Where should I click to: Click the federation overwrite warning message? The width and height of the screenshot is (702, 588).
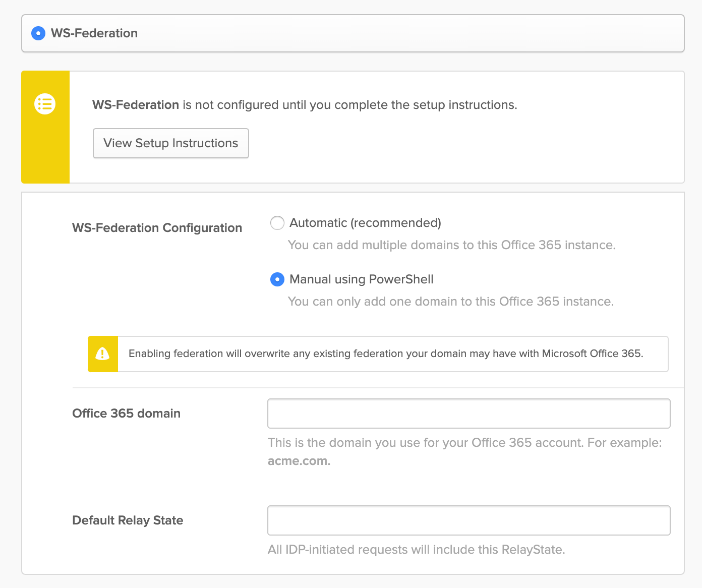click(x=386, y=354)
